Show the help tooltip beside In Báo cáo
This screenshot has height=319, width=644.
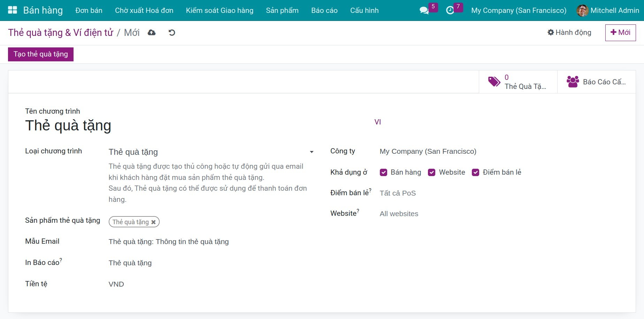pyautogui.click(x=61, y=260)
